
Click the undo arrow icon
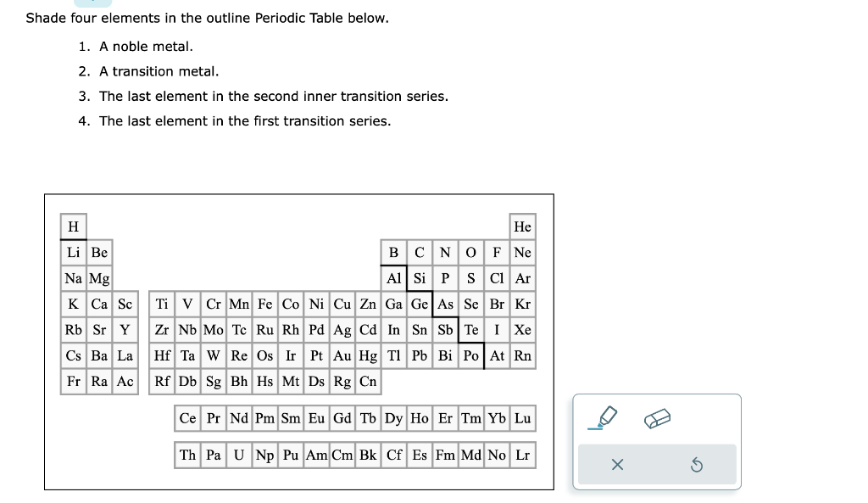tap(698, 465)
